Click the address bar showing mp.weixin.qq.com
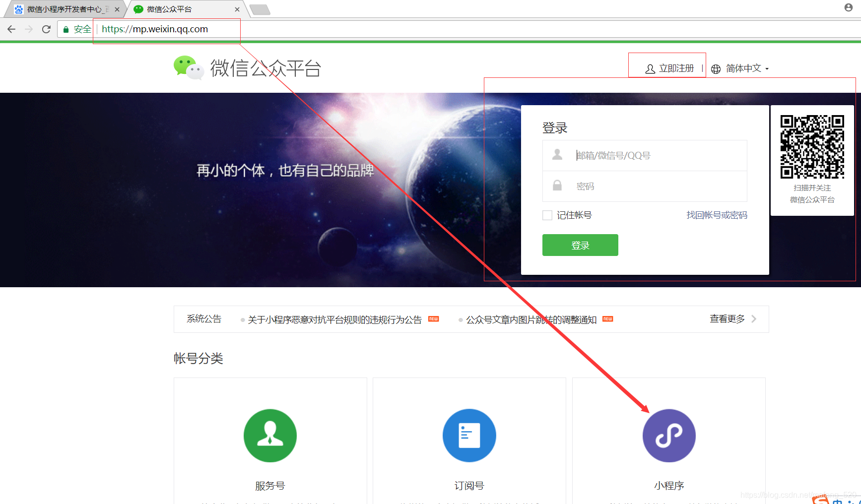The height and width of the screenshot is (504, 861). (155, 29)
